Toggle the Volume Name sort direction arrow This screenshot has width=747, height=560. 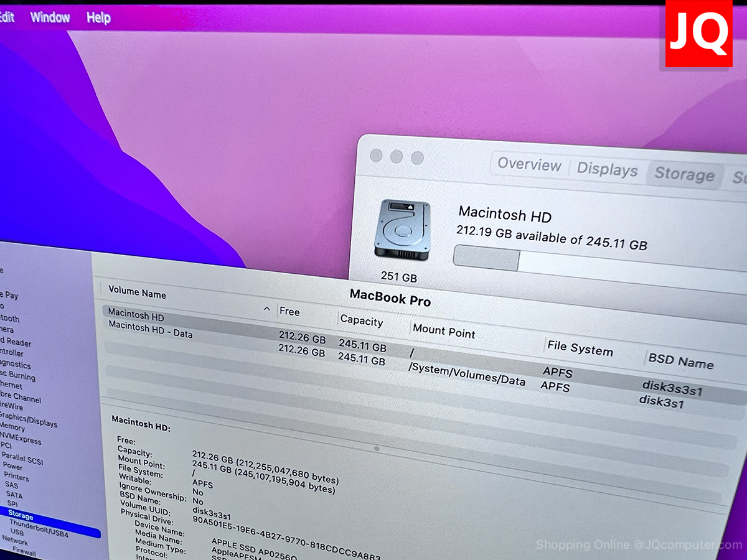[267, 309]
